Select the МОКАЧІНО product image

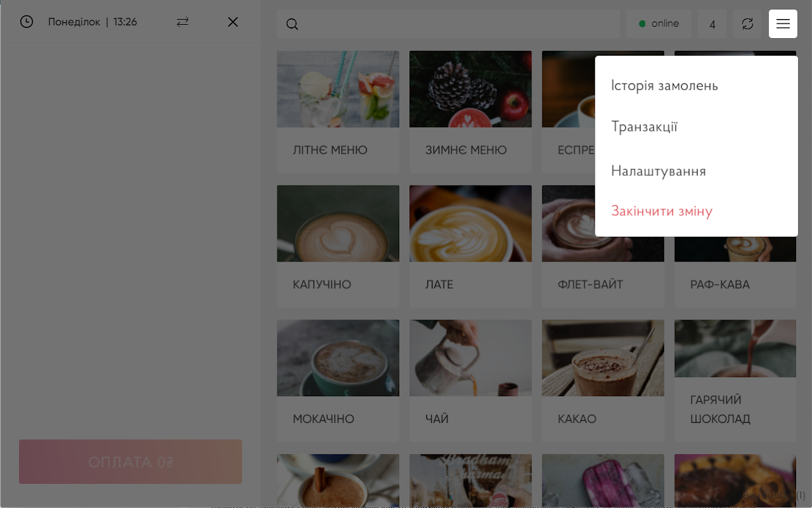338,358
